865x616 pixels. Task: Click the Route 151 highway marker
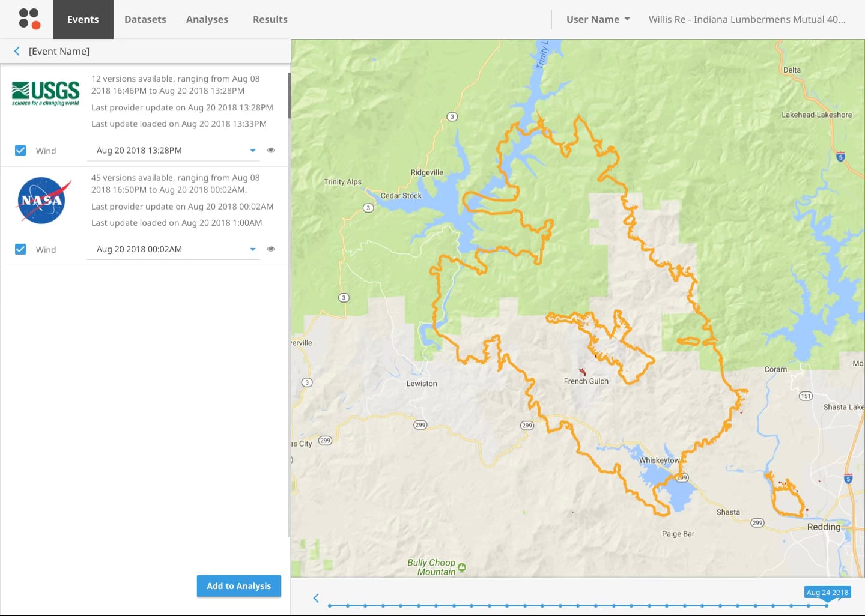(x=806, y=396)
